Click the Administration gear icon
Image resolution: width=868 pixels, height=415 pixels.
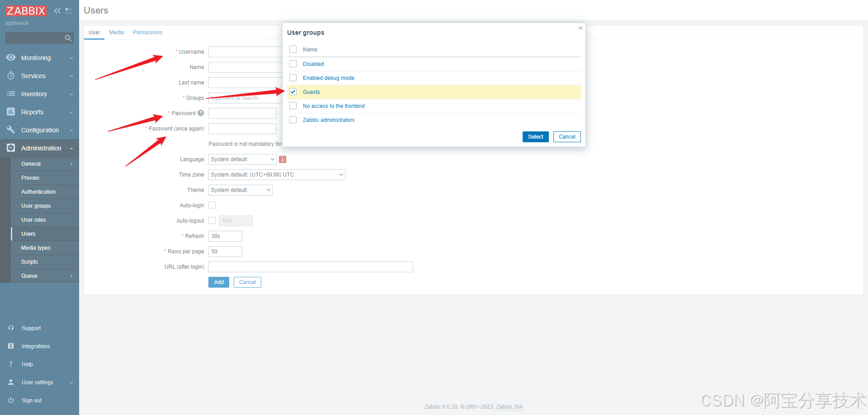[x=11, y=148]
